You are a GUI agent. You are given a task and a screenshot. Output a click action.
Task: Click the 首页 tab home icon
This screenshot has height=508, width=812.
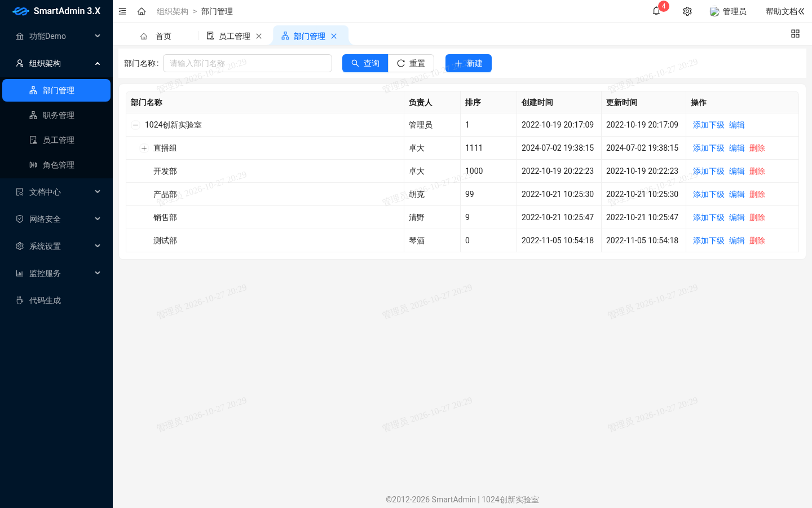coord(144,36)
